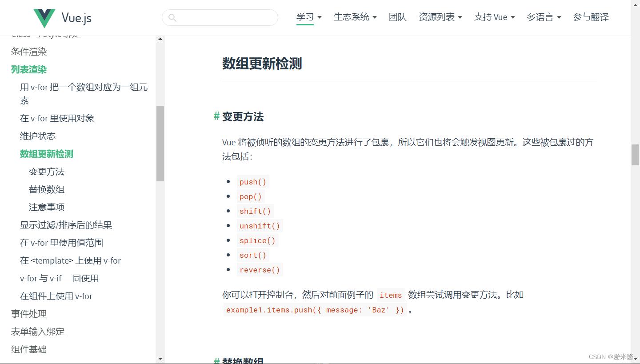Screen dimensions: 640x364
Task: Click the sidebar scroll up arrow
Action: [x=160, y=39]
